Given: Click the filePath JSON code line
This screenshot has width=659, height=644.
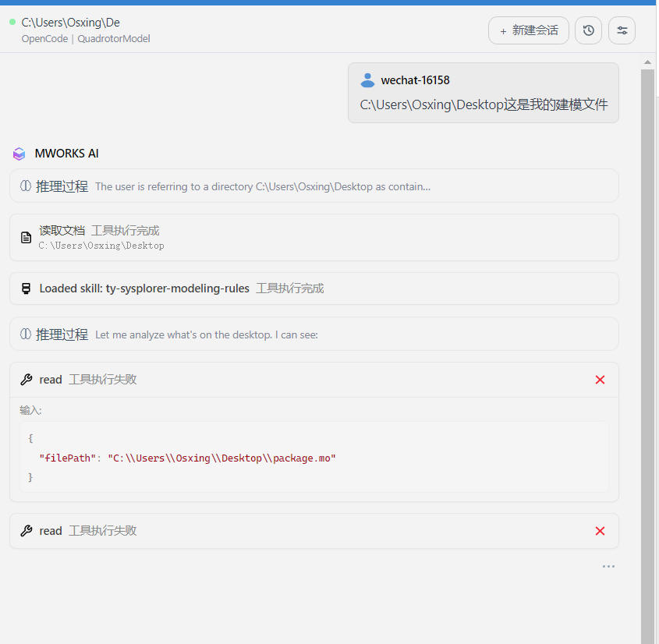Looking at the screenshot, I should 187,458.
